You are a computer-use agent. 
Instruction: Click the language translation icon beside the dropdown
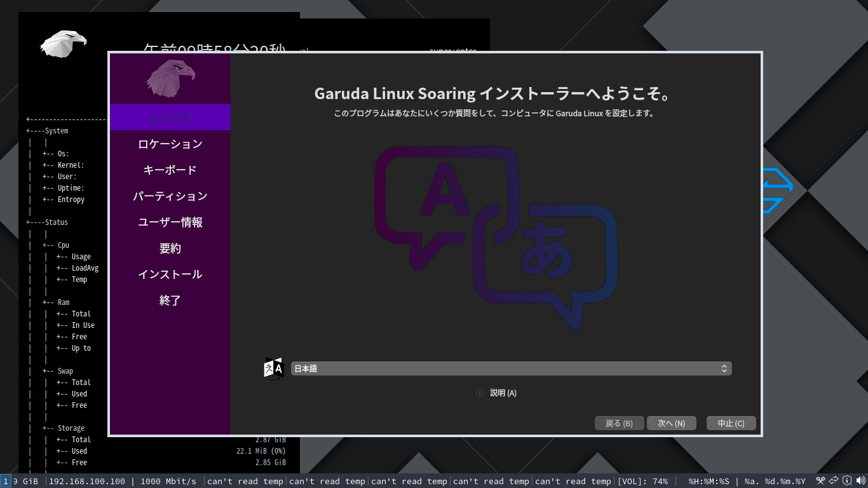pyautogui.click(x=273, y=369)
